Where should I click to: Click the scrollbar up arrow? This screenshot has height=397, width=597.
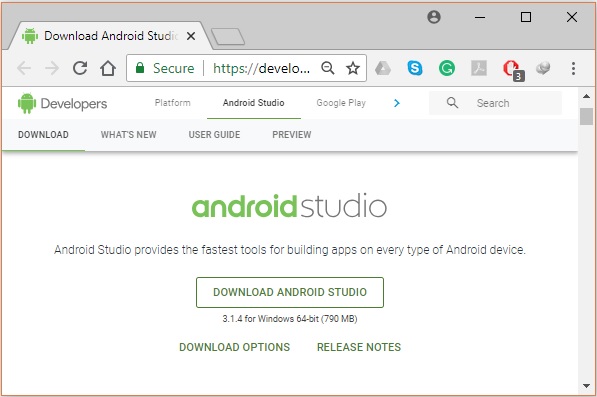[x=586, y=96]
